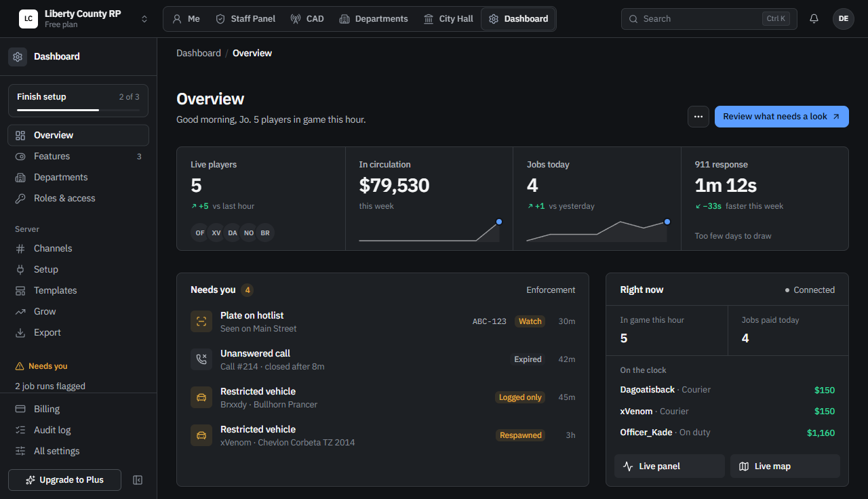
Task: Click the missed call icon beside Unanswered call
Action: tap(201, 359)
